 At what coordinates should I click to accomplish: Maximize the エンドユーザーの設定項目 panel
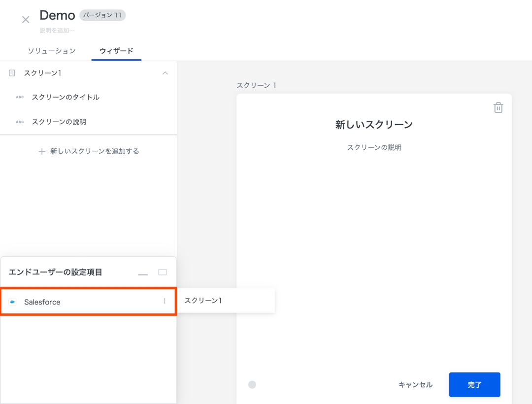click(x=163, y=272)
